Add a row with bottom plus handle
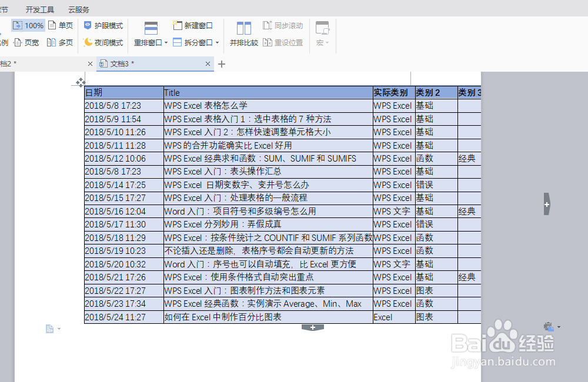 [x=313, y=328]
